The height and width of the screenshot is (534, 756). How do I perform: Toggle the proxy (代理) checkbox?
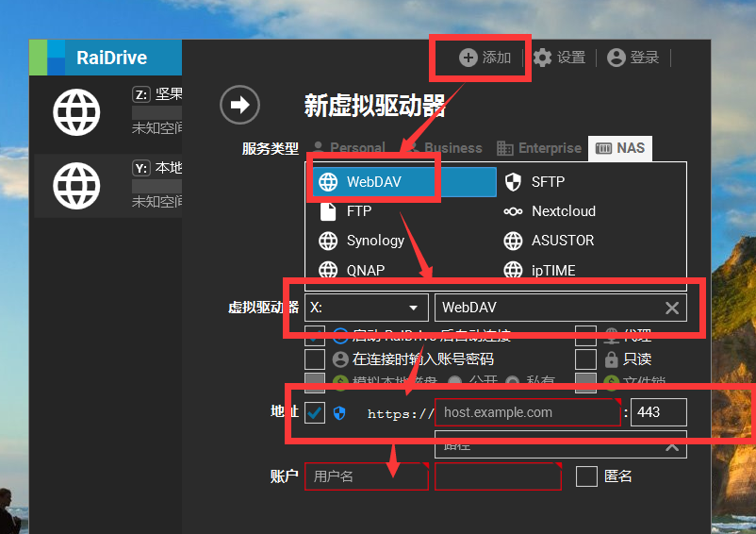pyautogui.click(x=585, y=335)
